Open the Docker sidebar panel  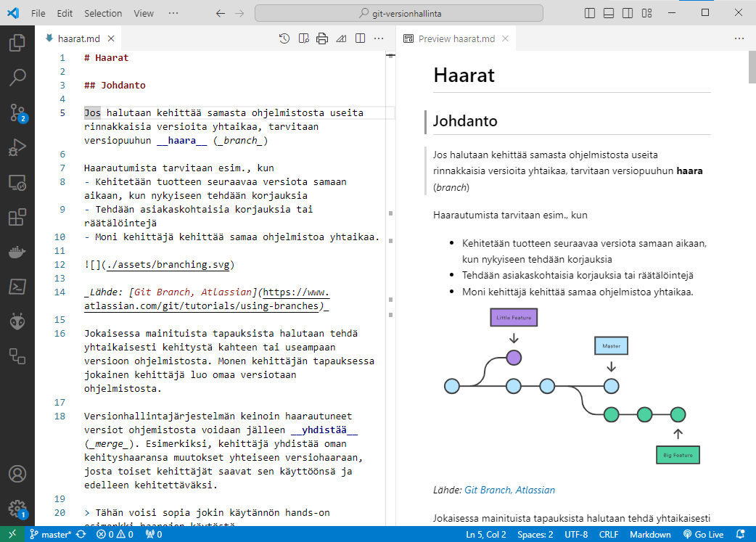(x=17, y=252)
